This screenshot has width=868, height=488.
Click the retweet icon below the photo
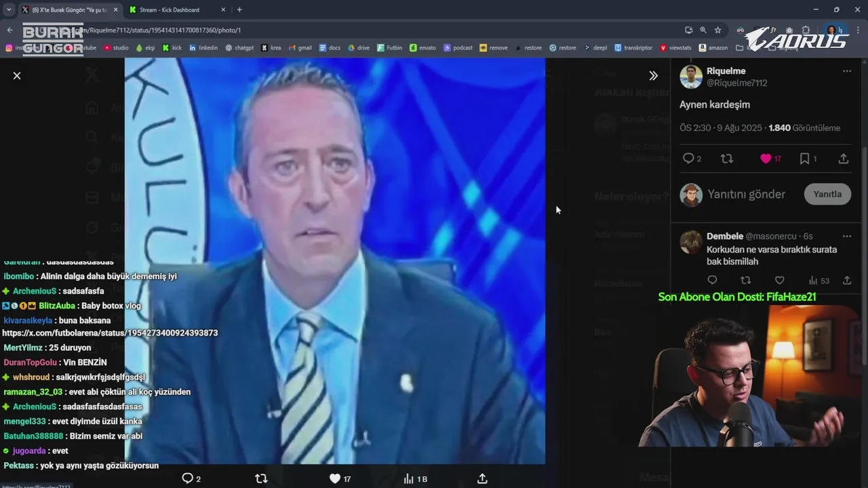coord(261,479)
